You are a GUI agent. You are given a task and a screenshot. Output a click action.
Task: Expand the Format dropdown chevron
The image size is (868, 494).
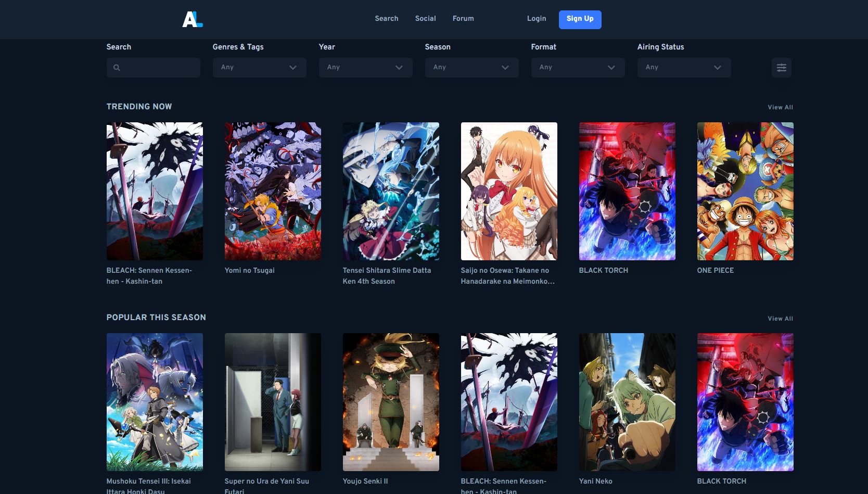pyautogui.click(x=611, y=68)
